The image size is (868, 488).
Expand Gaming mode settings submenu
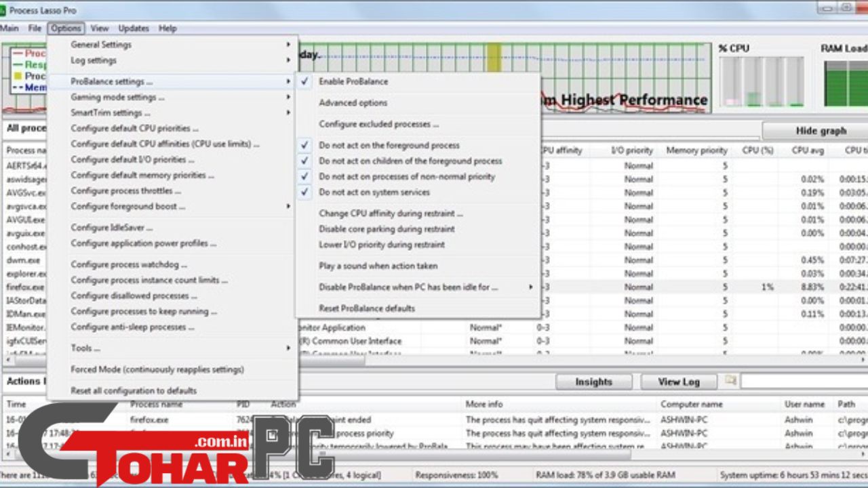[173, 97]
